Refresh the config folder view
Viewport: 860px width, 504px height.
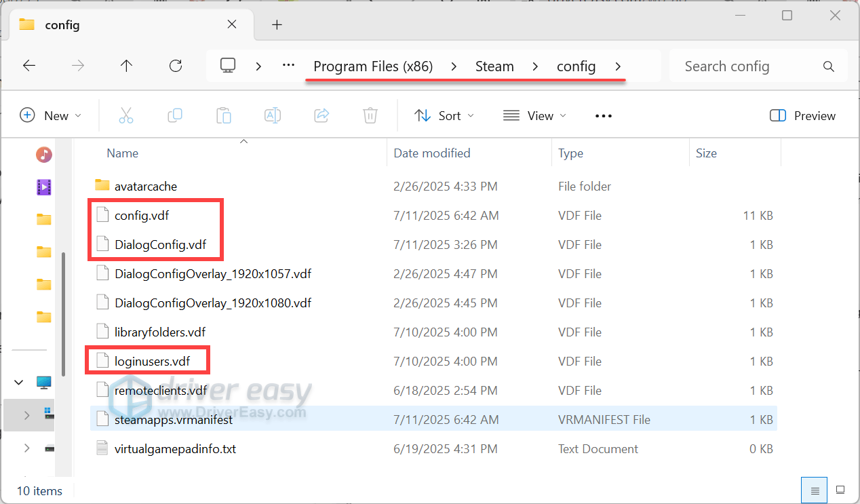pos(175,66)
